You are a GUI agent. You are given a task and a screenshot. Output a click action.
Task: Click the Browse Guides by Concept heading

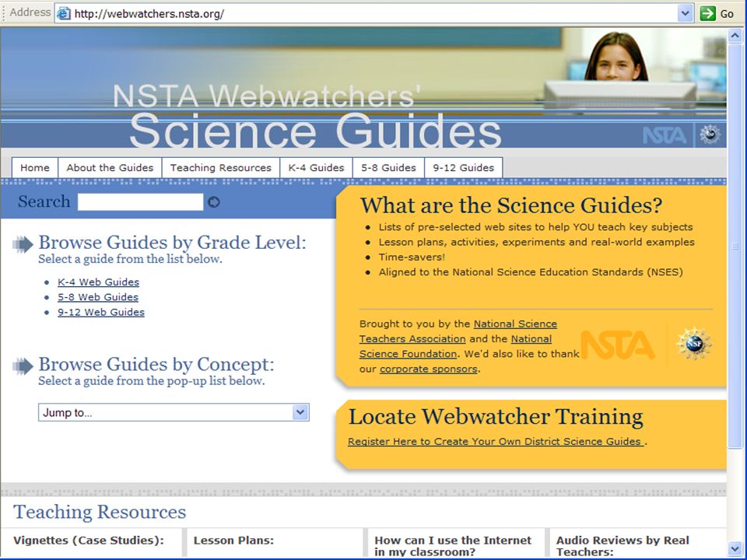(x=156, y=364)
